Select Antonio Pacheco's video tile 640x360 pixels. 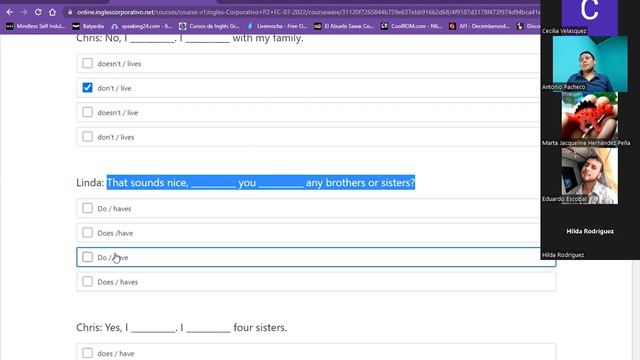click(590, 64)
